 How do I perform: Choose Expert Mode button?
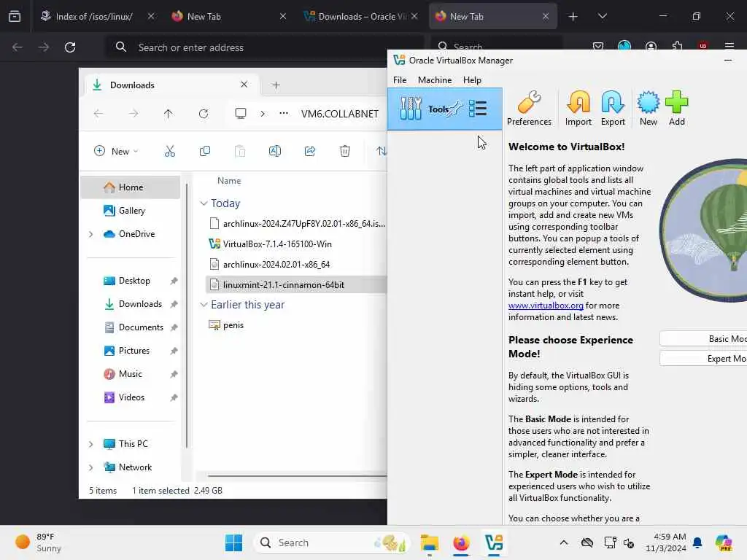[703, 358]
